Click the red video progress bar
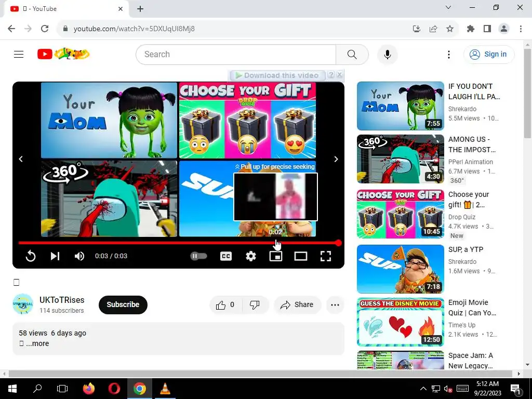This screenshot has width=532, height=399. coord(179,243)
